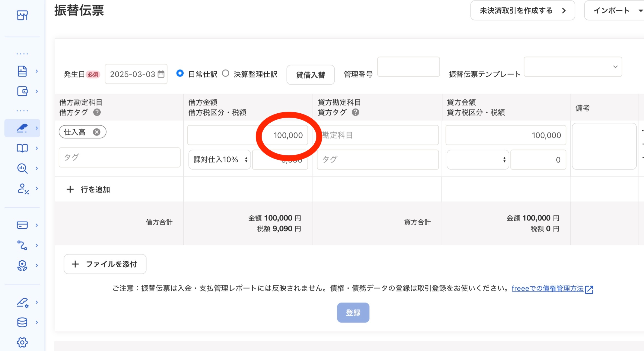Viewport: 644px width, 351px height.
Task: Open the settings gear icon in sidebar
Action: point(22,342)
